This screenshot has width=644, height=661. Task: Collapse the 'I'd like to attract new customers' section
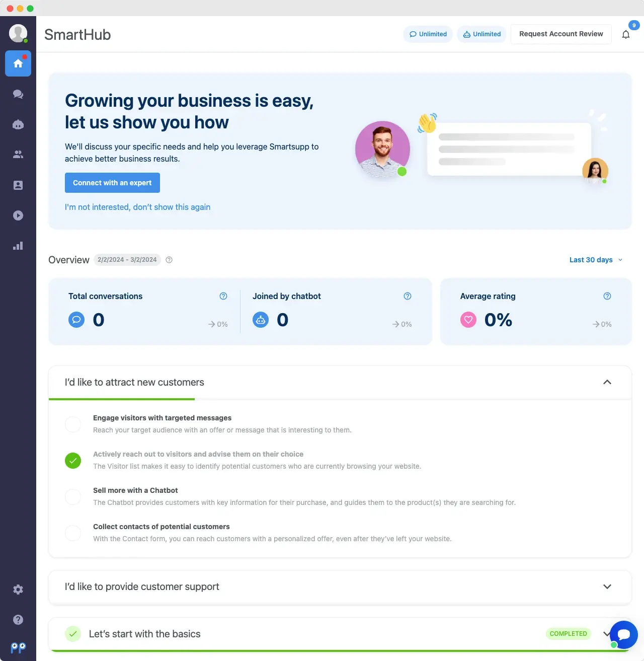click(x=607, y=382)
